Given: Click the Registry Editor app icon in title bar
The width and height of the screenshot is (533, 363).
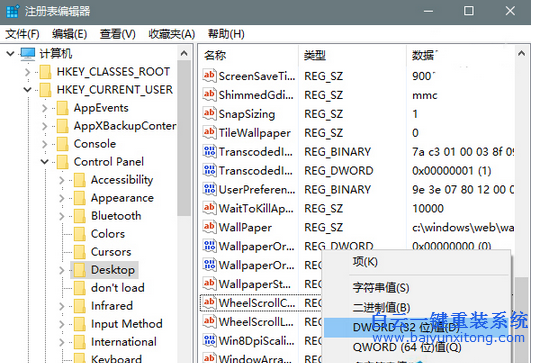Looking at the screenshot, I should 13,11.
